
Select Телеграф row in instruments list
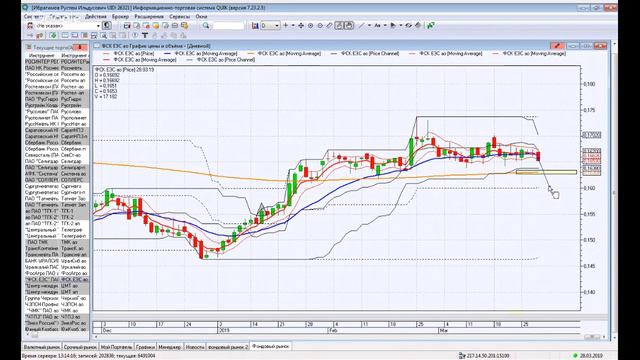point(56,230)
